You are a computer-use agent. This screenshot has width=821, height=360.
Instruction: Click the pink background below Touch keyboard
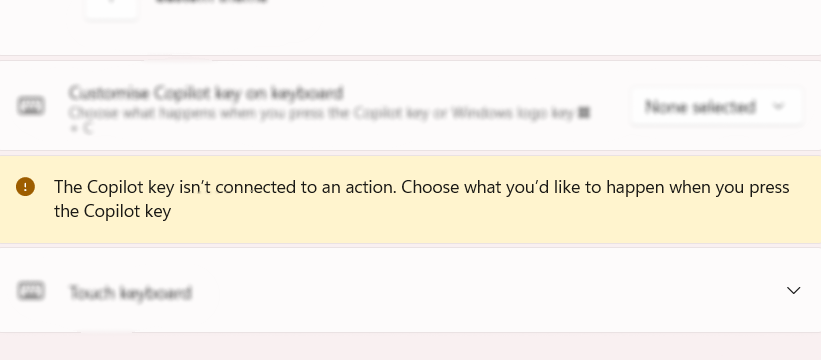tap(410, 347)
